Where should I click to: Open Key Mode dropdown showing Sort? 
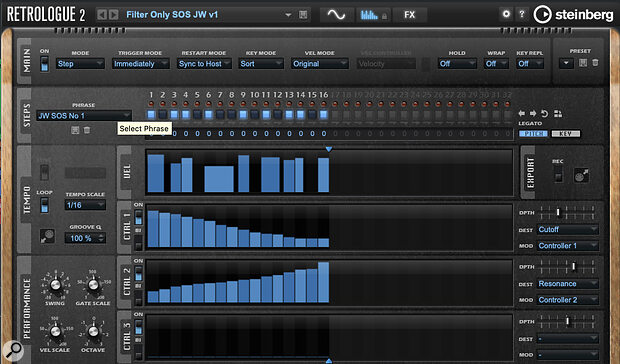click(x=261, y=64)
